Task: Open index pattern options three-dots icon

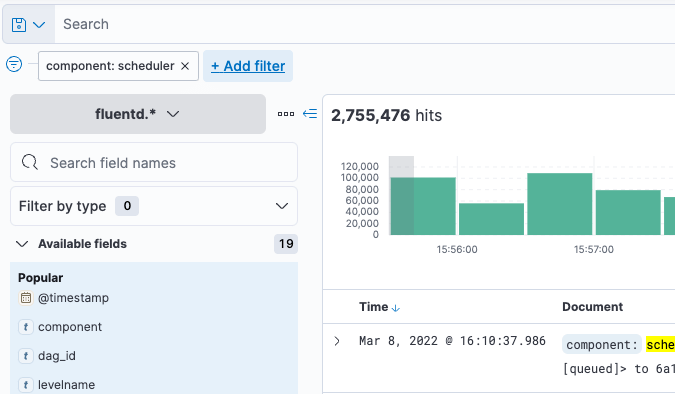Action: (x=286, y=114)
